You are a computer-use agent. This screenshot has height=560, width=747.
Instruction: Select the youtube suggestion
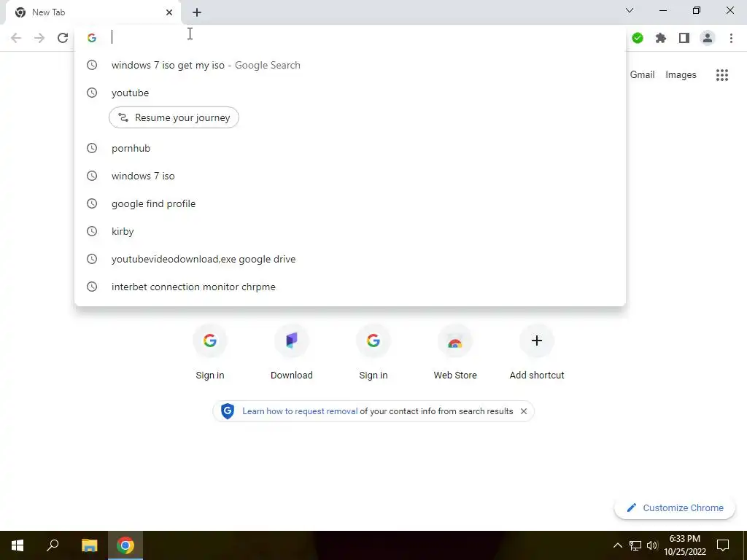click(350, 93)
